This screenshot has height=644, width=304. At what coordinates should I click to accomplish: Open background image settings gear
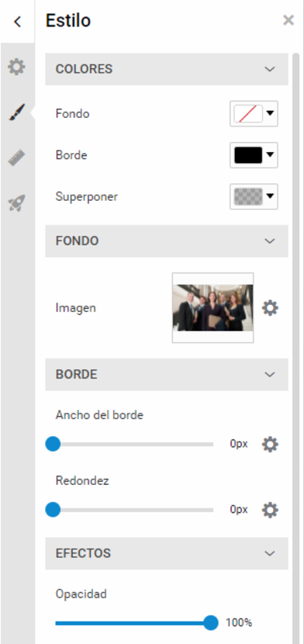click(x=270, y=307)
